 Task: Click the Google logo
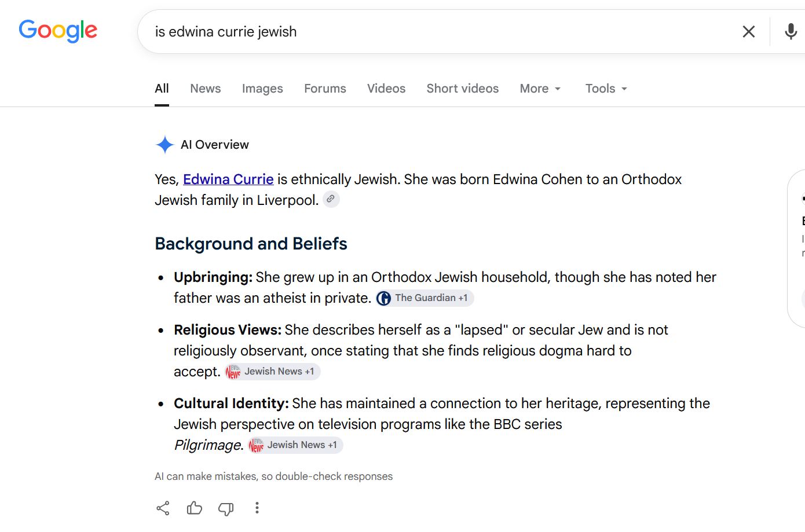pyautogui.click(x=58, y=31)
